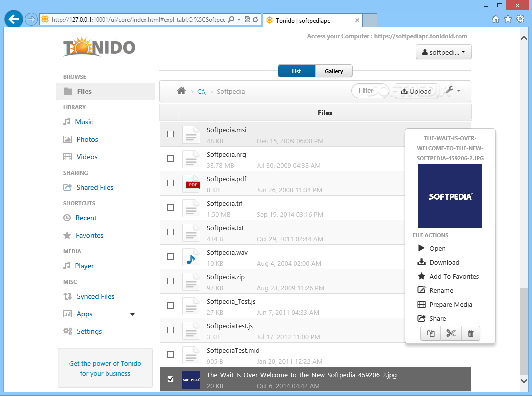Screen dimensions: 532x396
Task: Check the box for Softpedia.wav
Action: click(171, 257)
